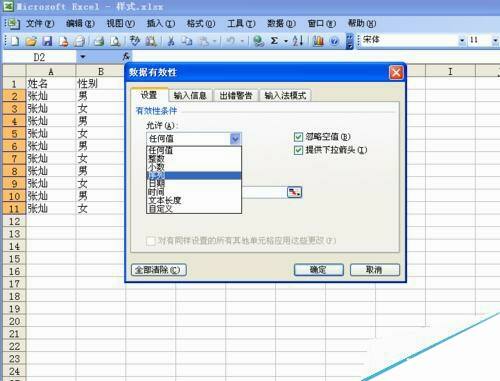500x381 pixels.
Task: Choose 整数 in the dropdown list
Action: pos(194,159)
